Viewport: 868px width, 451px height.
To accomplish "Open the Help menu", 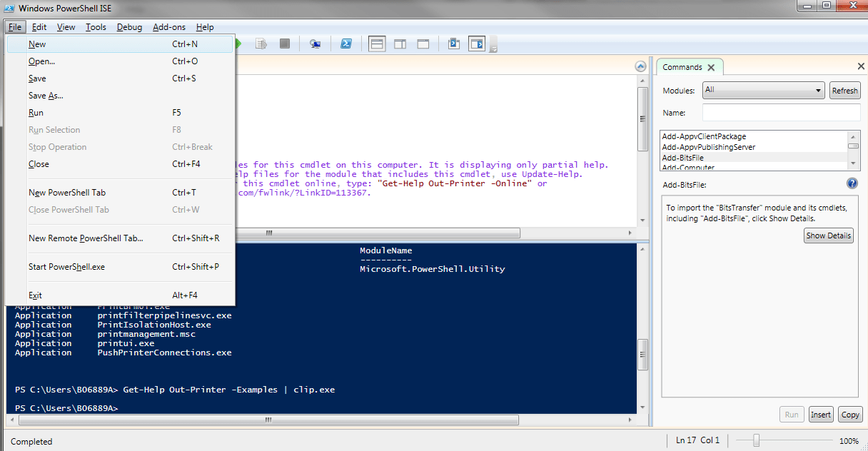I will click(x=205, y=27).
